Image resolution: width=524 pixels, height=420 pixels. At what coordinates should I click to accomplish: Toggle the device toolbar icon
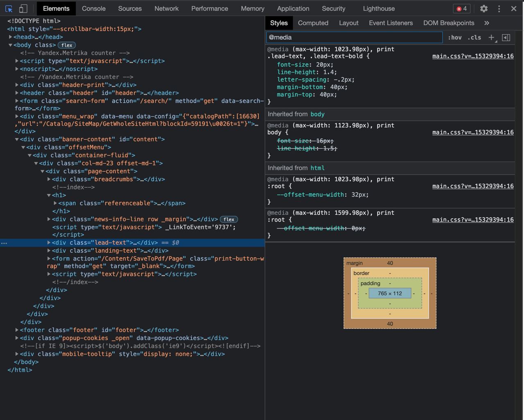pyautogui.click(x=23, y=9)
